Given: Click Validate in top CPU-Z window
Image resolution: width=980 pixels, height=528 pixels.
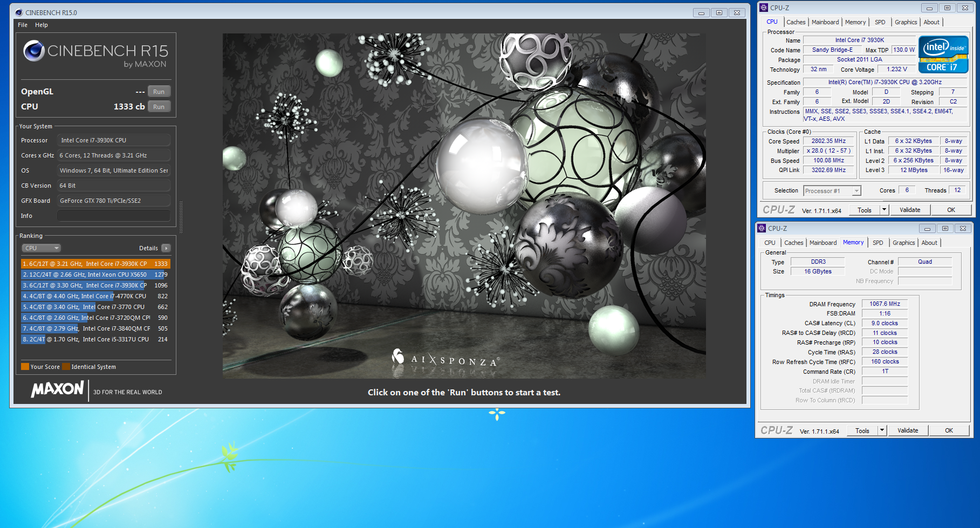Looking at the screenshot, I should click(910, 210).
